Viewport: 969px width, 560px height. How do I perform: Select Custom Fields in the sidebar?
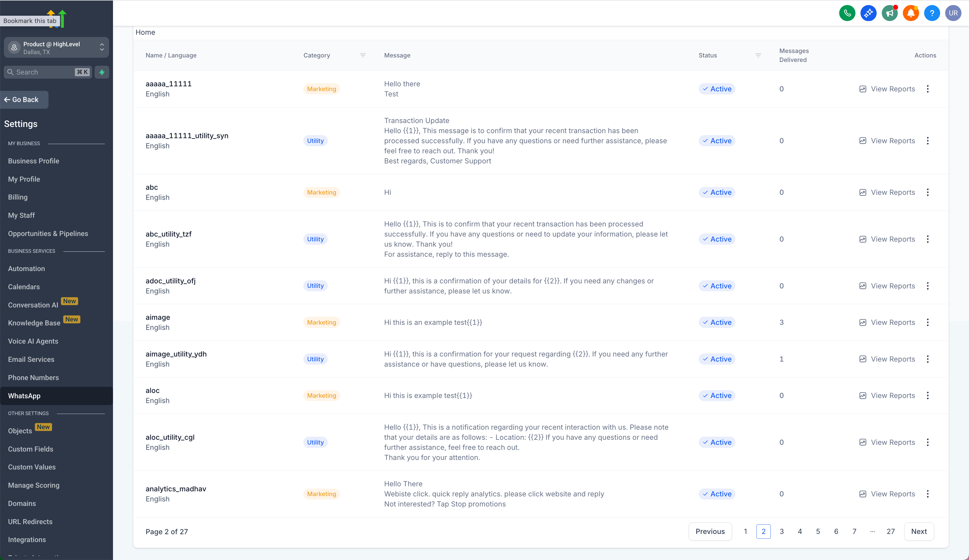point(31,449)
